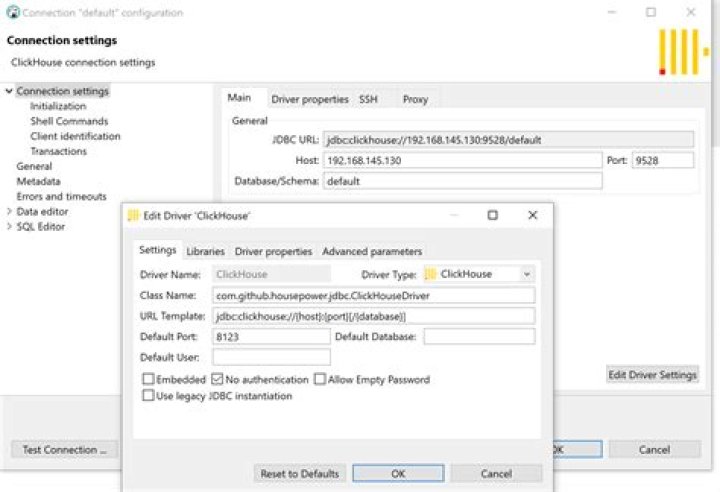Click the Default Port field
The image size is (720, 492).
(x=271, y=337)
